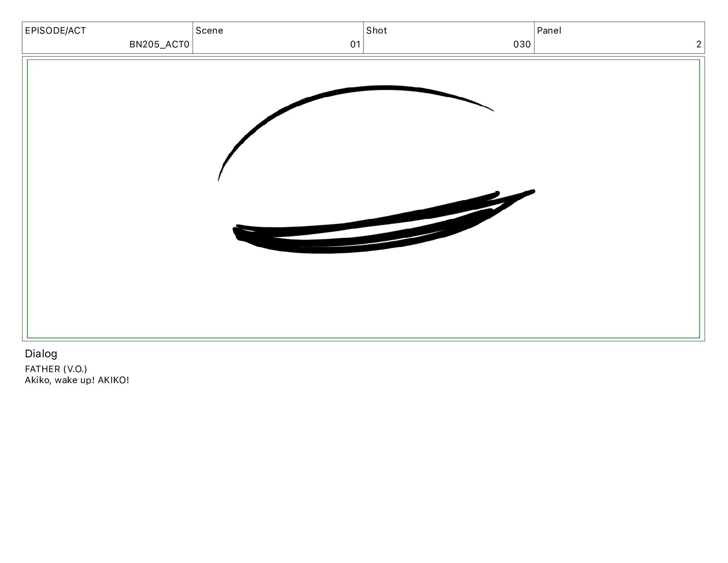Select the 'Akiko, wake up! AKIKO!' dialog line
The width and height of the screenshot is (728, 563).
point(77,380)
